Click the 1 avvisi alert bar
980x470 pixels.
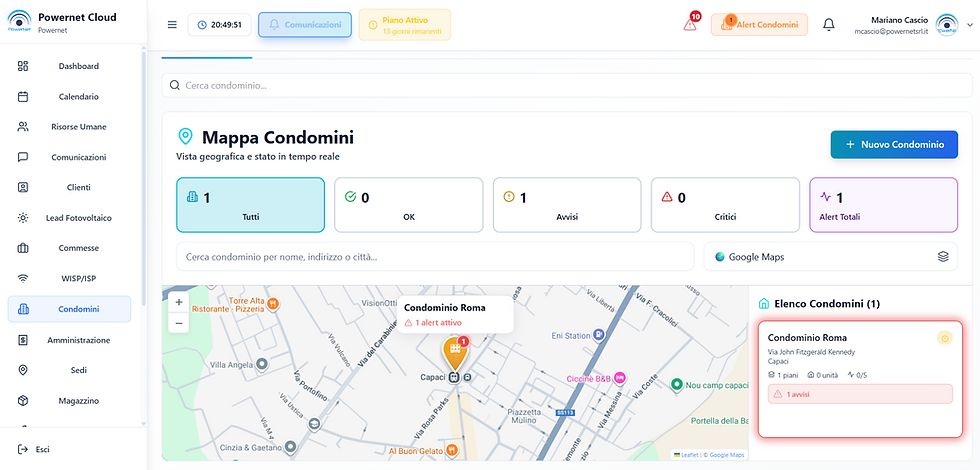pyautogui.click(x=860, y=394)
